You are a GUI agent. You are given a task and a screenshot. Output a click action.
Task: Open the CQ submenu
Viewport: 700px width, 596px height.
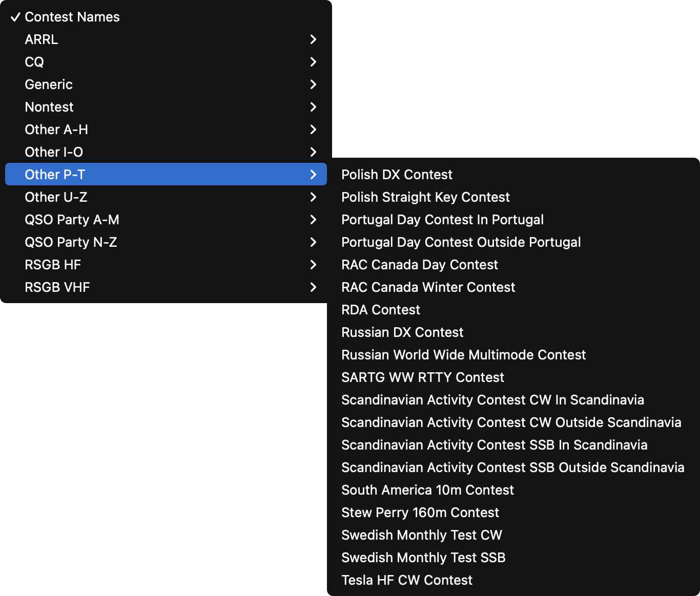pos(166,62)
